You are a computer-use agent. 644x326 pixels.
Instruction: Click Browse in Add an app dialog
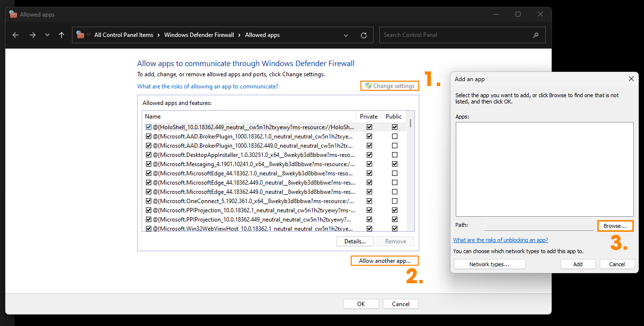click(x=615, y=226)
